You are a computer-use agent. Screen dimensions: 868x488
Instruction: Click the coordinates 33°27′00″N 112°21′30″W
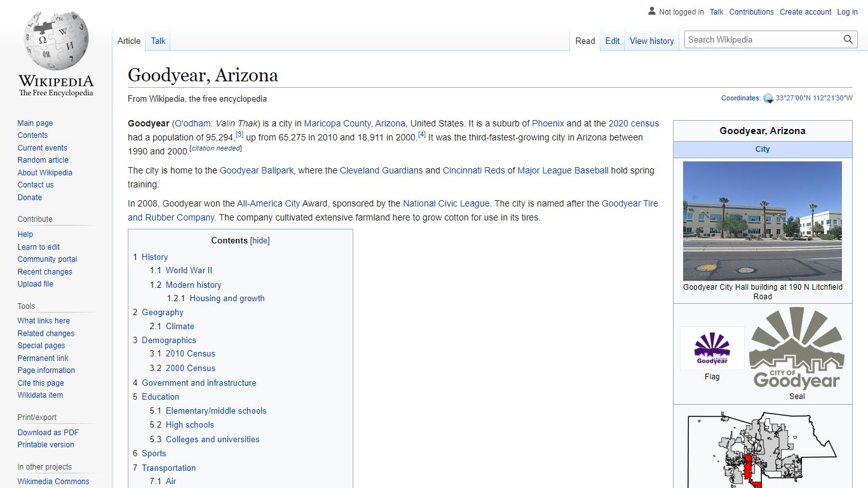pyautogui.click(x=814, y=98)
